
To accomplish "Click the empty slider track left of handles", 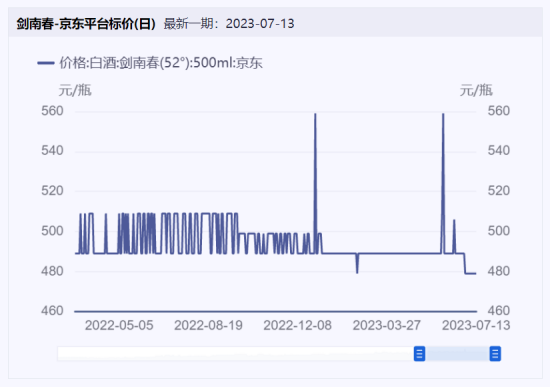I will tap(236, 354).
